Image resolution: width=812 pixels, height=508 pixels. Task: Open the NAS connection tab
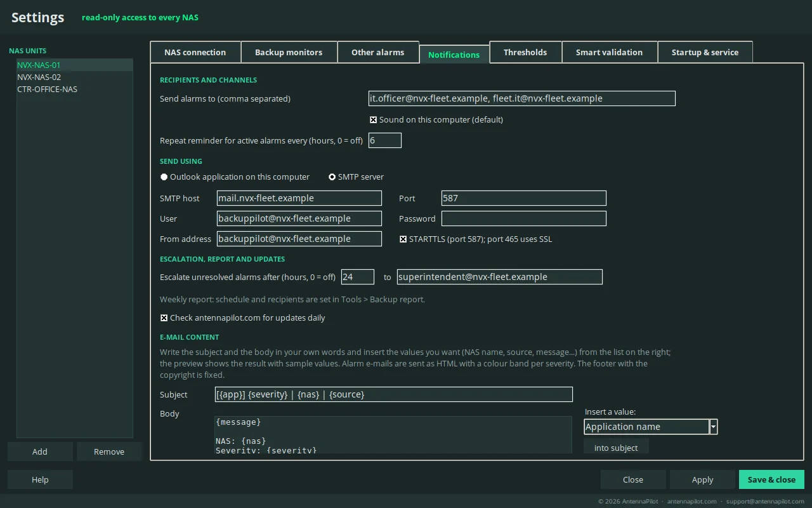(x=195, y=52)
